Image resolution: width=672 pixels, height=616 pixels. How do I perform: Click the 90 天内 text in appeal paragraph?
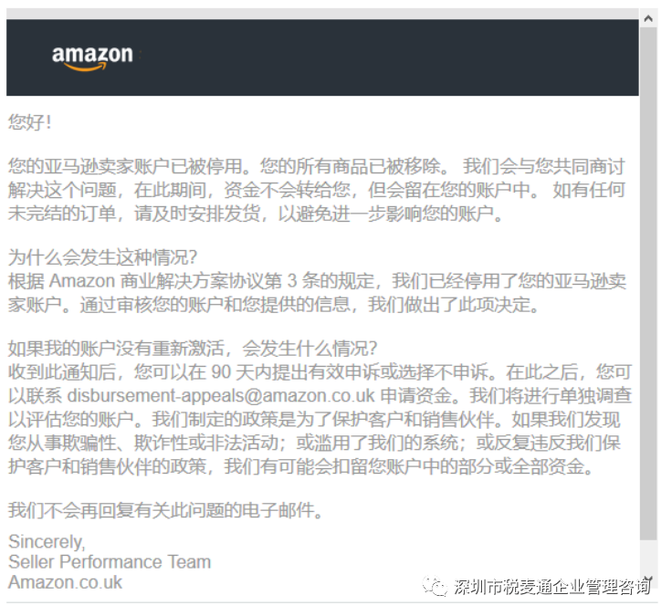click(240, 371)
